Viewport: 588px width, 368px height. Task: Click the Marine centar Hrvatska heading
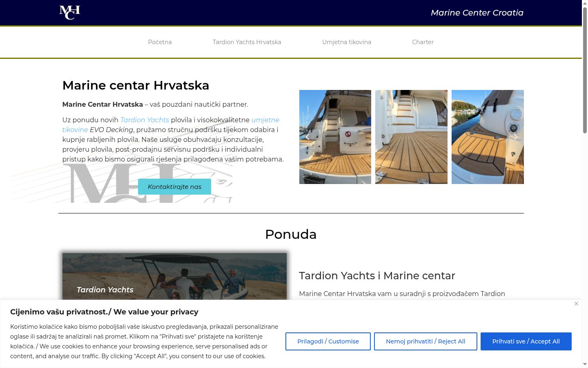[x=136, y=85]
